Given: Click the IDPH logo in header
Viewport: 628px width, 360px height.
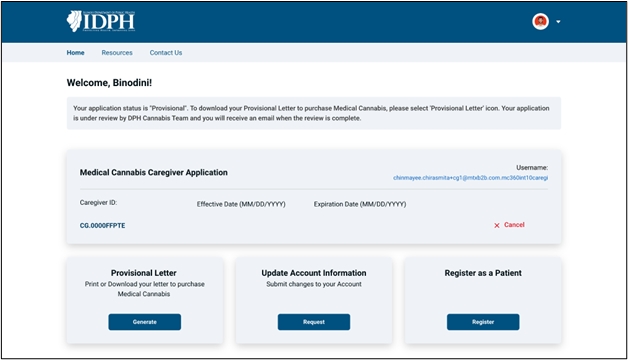Looking at the screenshot, I should pyautogui.click(x=101, y=21).
